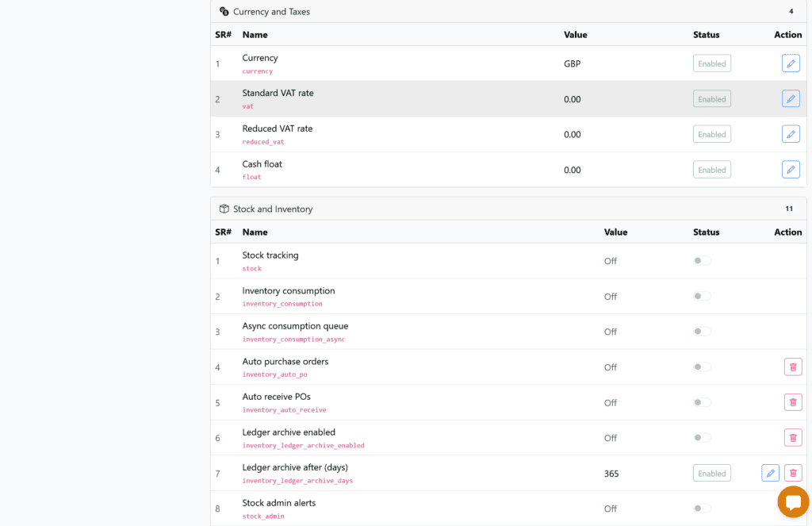This screenshot has height=526, width=812.
Task: Enable Stock admin alerts toggle
Action: (703, 508)
